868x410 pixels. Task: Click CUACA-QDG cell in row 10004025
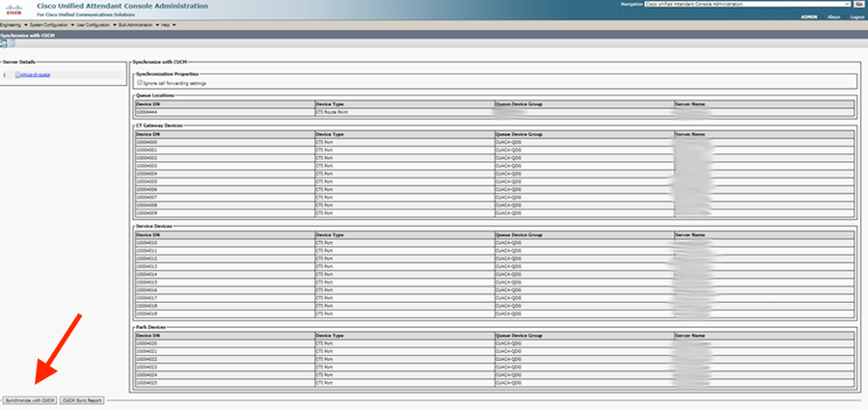(584, 383)
